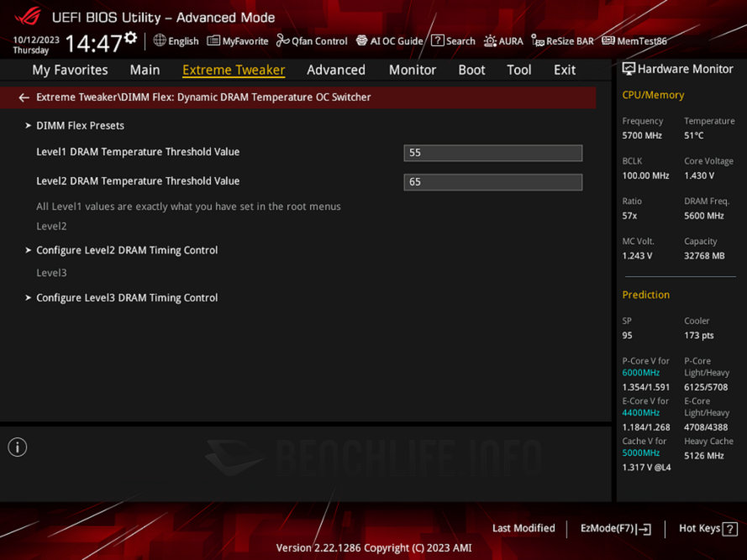Switch to the Advanced tab
Screen dimensions: 747x560
coord(335,71)
